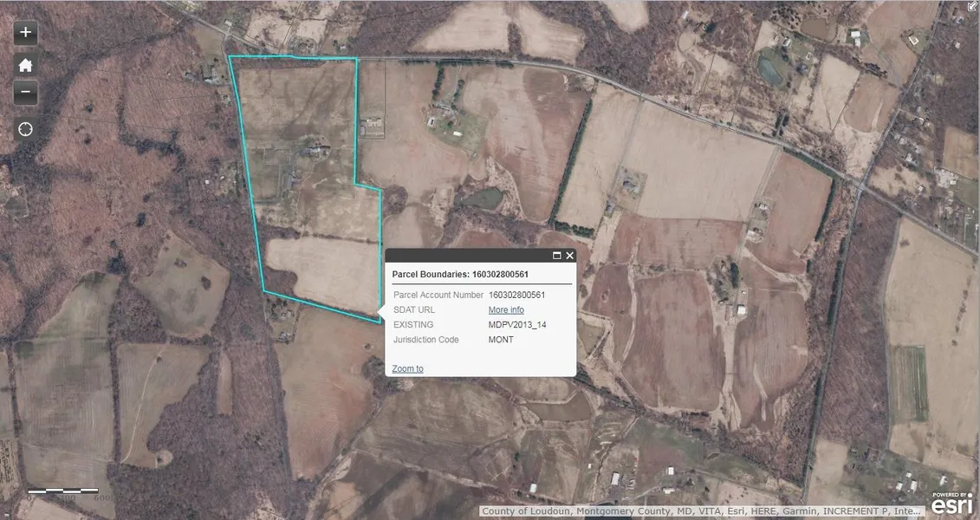
Task: Return to the default map extent (home)
Action: [x=25, y=64]
